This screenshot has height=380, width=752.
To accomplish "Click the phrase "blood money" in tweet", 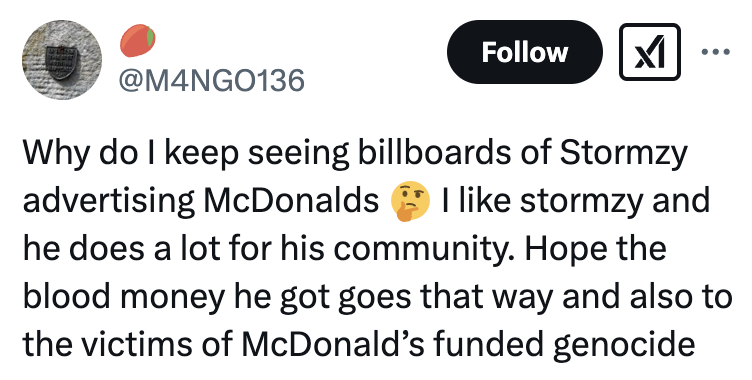I will pyautogui.click(x=123, y=298).
